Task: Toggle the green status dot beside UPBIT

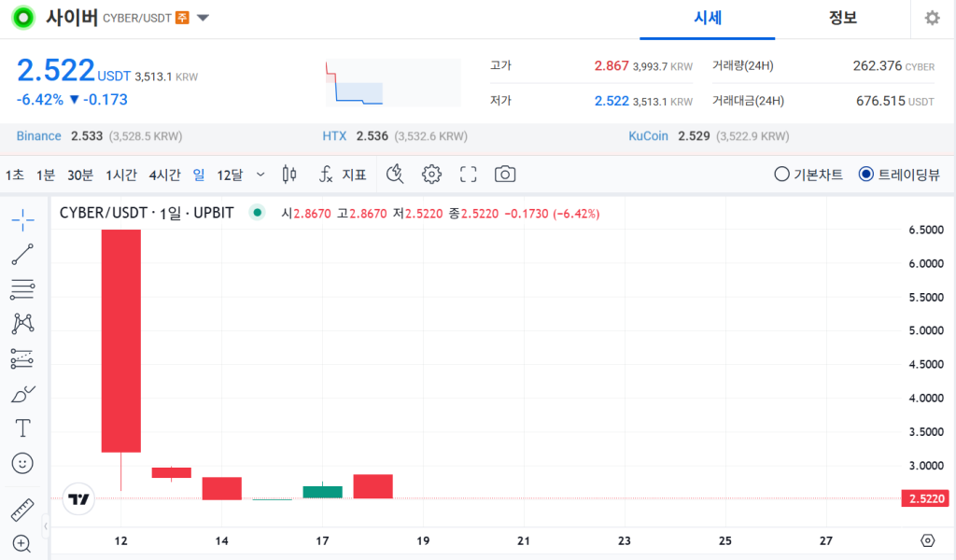Action: pyautogui.click(x=256, y=213)
